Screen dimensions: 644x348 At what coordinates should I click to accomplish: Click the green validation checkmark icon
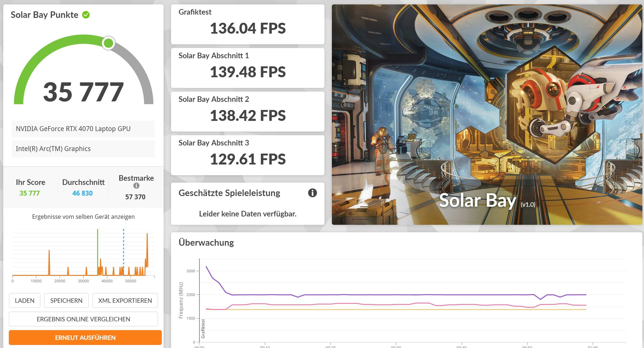86,15
